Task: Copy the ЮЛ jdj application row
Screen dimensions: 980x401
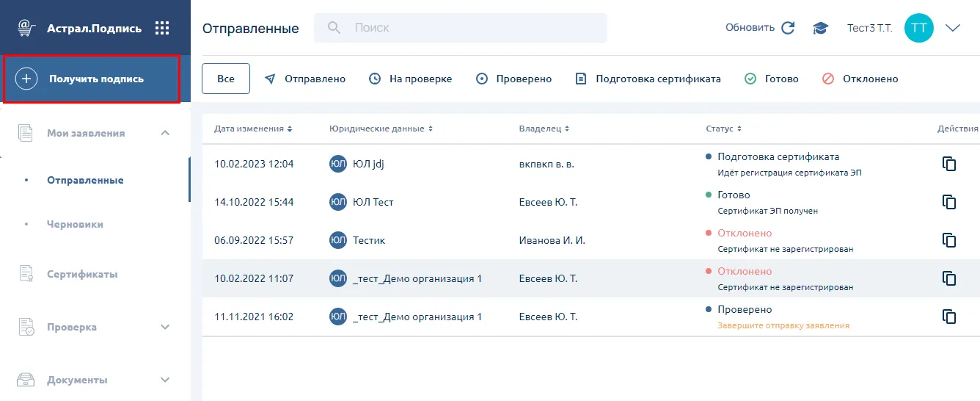Action: 949,164
